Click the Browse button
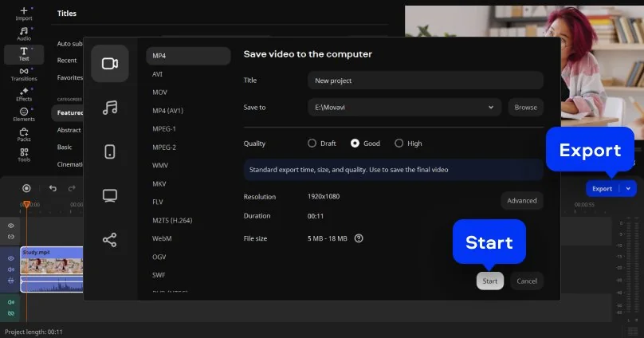This screenshot has height=338, width=644. 526,107
